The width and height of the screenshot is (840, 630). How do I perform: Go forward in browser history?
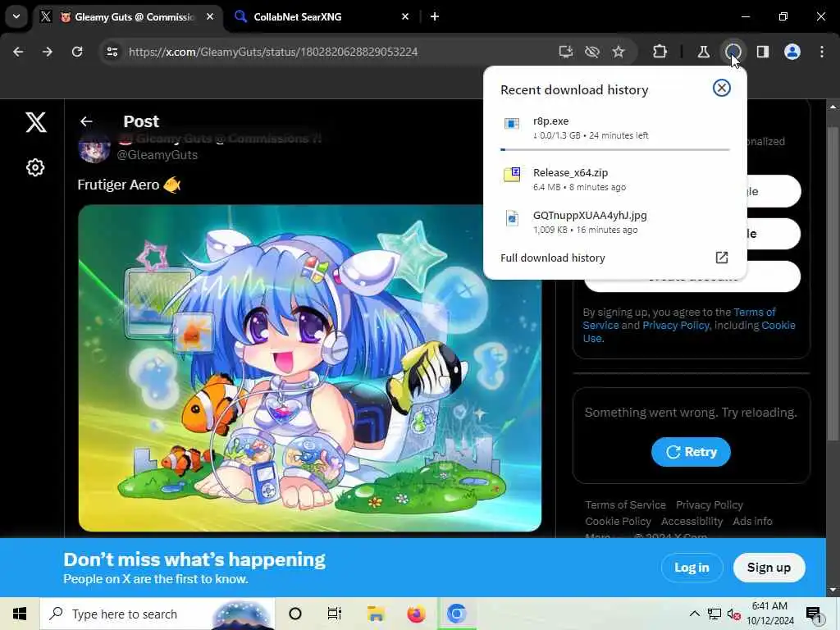tap(48, 52)
